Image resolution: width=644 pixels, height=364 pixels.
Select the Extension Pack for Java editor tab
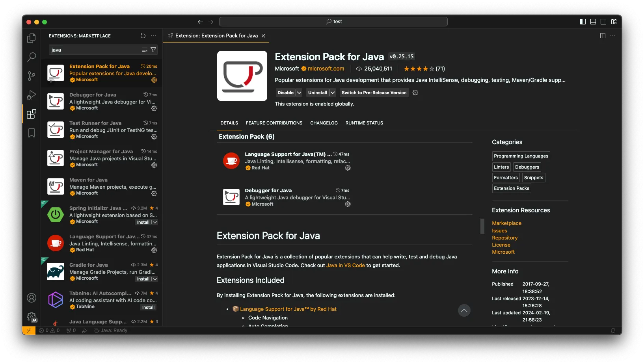[216, 36]
